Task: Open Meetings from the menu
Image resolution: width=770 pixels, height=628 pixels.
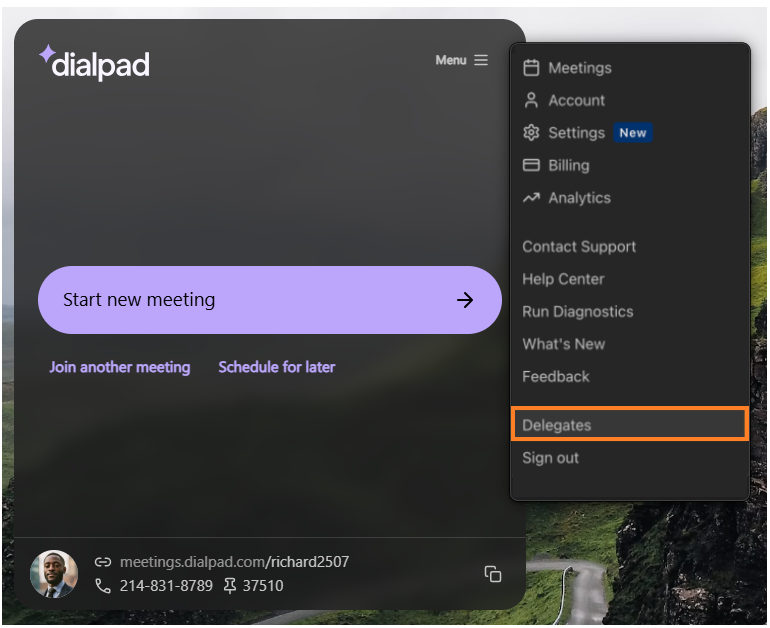Action: pyautogui.click(x=630, y=68)
